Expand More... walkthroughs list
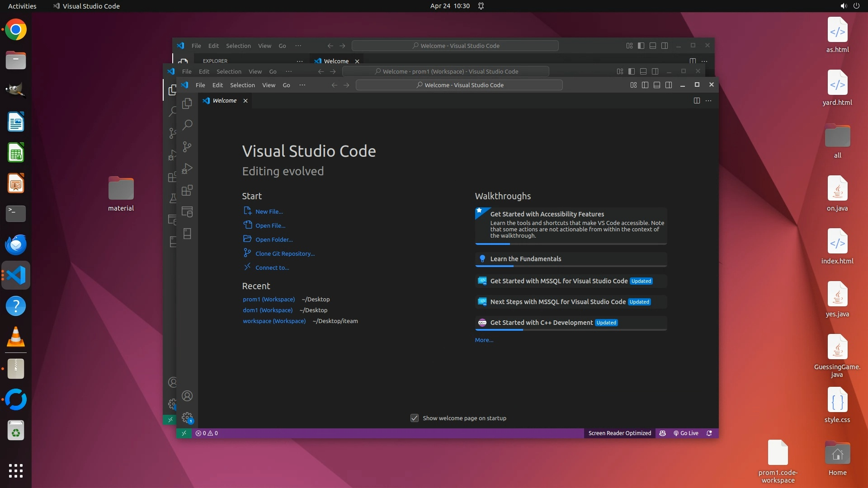The image size is (868, 488). [484, 340]
